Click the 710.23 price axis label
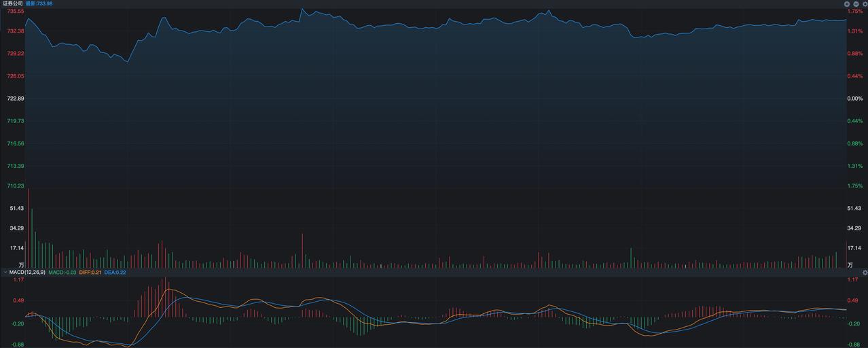 [16, 186]
